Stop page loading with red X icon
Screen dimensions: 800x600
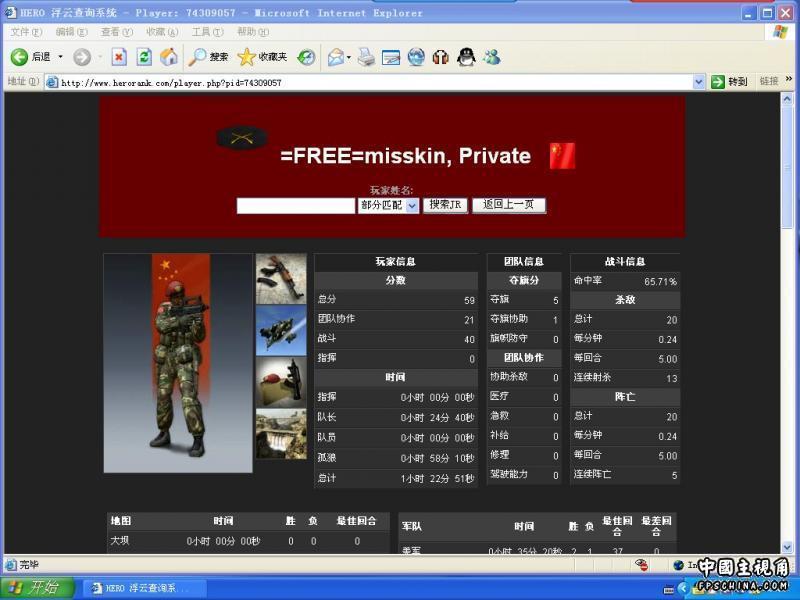(118, 57)
